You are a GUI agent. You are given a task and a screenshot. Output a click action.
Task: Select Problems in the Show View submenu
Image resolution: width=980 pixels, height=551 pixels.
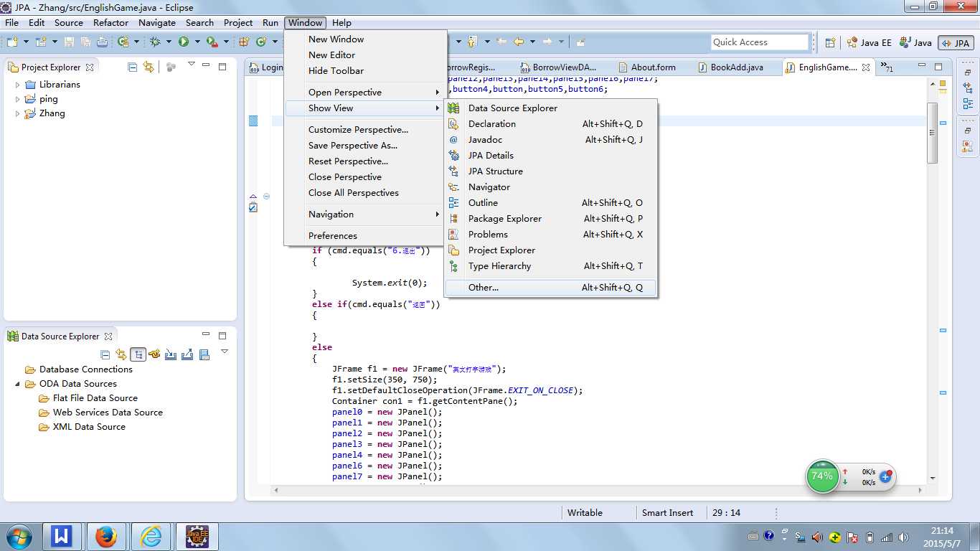[x=550, y=235]
